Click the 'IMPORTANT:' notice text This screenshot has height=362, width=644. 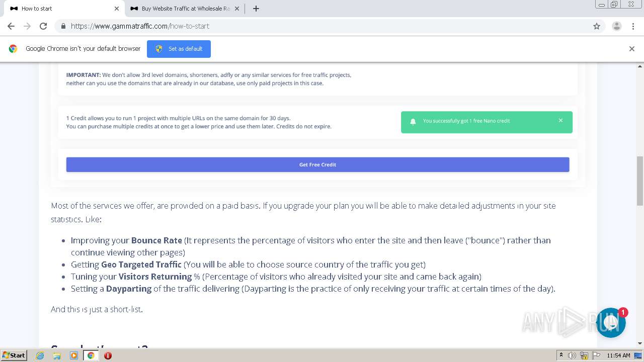(x=84, y=75)
